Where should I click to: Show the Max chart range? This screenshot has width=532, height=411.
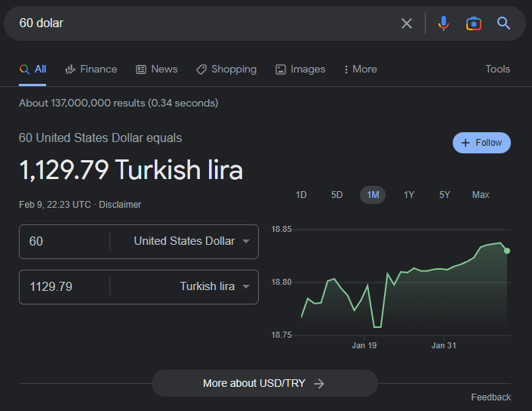point(481,195)
